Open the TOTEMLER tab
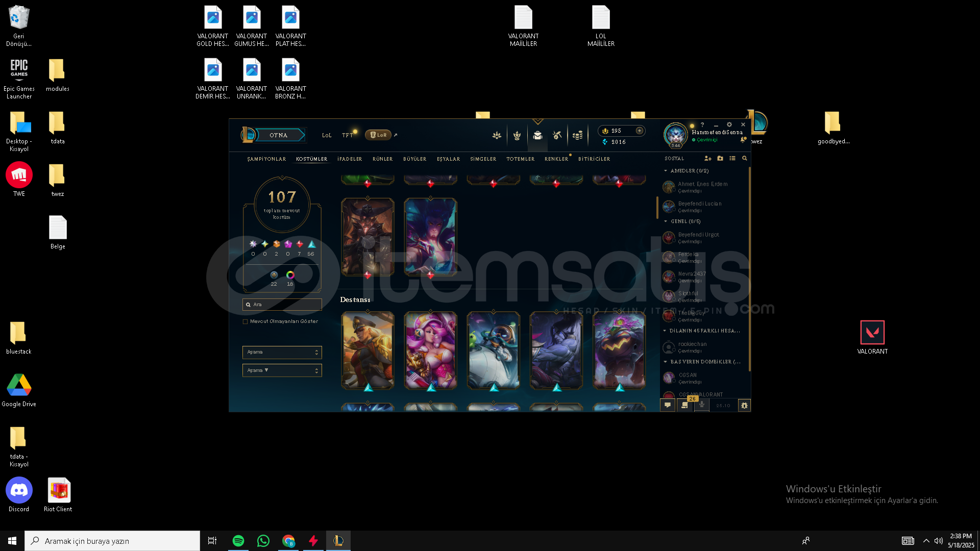 click(521, 159)
